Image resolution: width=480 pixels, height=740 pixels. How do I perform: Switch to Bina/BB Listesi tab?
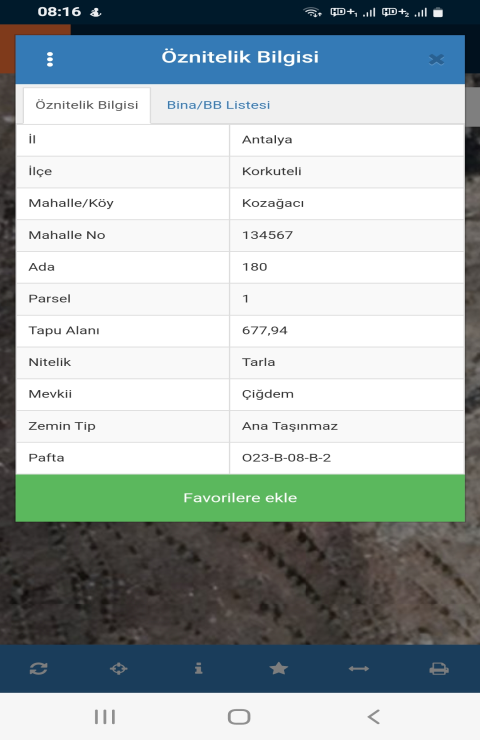219,105
